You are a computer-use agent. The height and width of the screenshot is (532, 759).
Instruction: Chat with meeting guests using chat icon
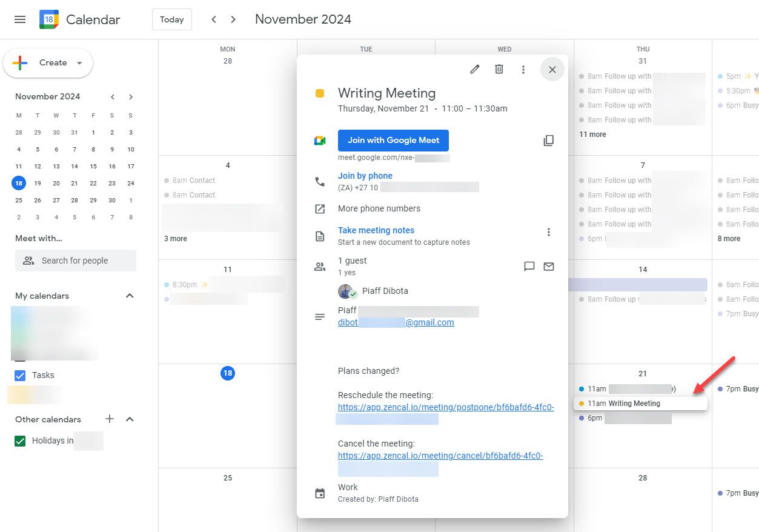(529, 266)
